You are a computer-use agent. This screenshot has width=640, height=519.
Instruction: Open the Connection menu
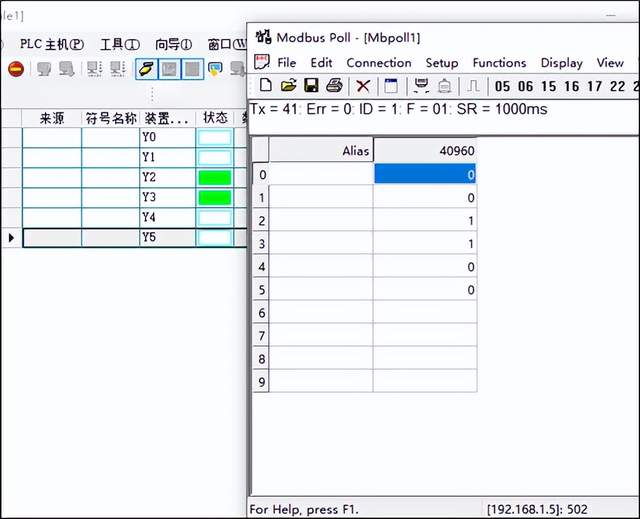379,62
